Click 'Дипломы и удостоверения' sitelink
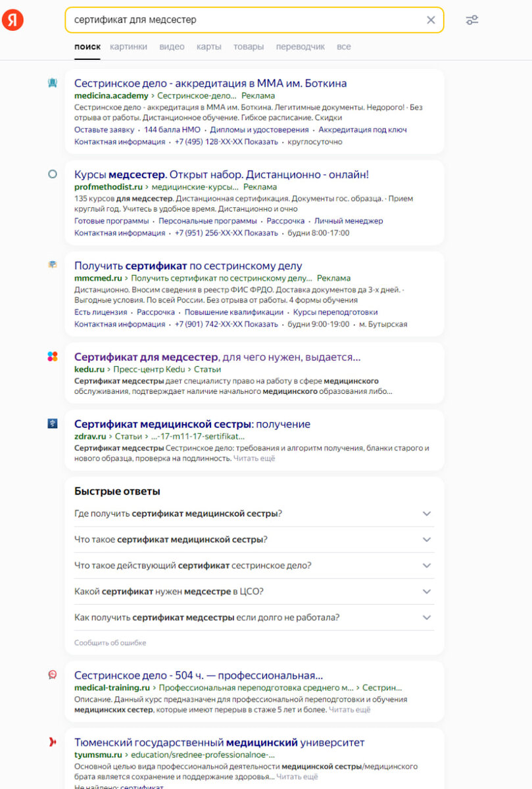The image size is (532, 789). pos(260,130)
